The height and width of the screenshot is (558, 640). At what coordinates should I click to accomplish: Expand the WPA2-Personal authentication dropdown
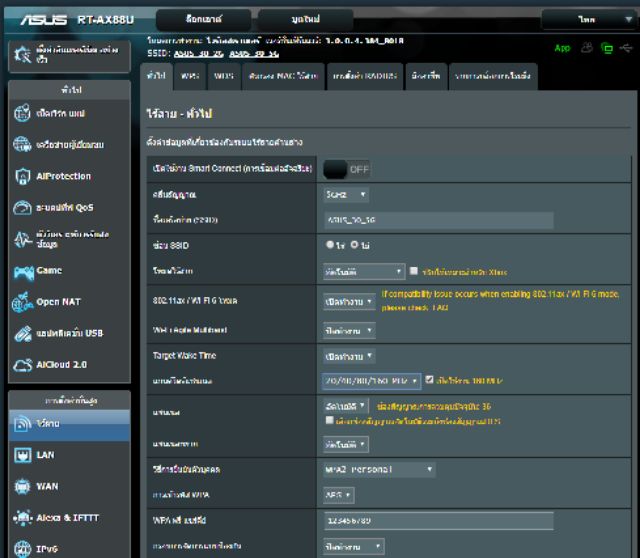pos(379,469)
